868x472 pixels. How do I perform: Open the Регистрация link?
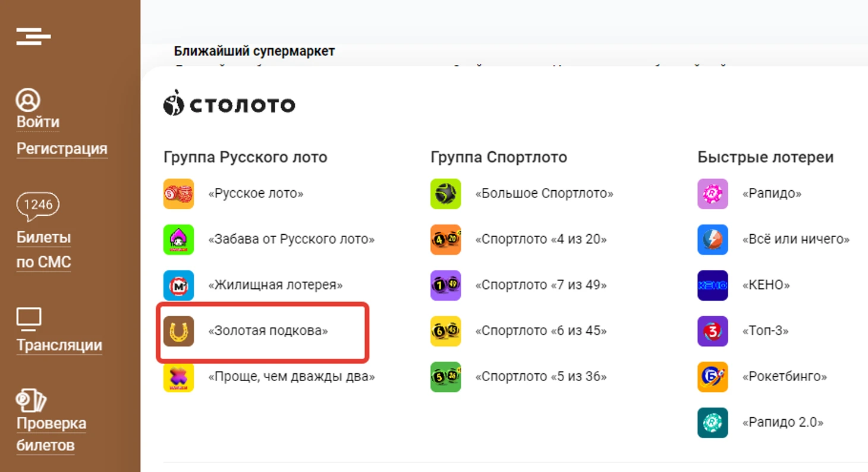(62, 149)
